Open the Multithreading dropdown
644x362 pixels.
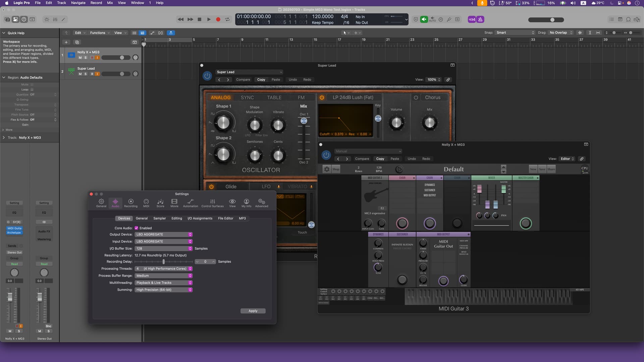point(164,283)
